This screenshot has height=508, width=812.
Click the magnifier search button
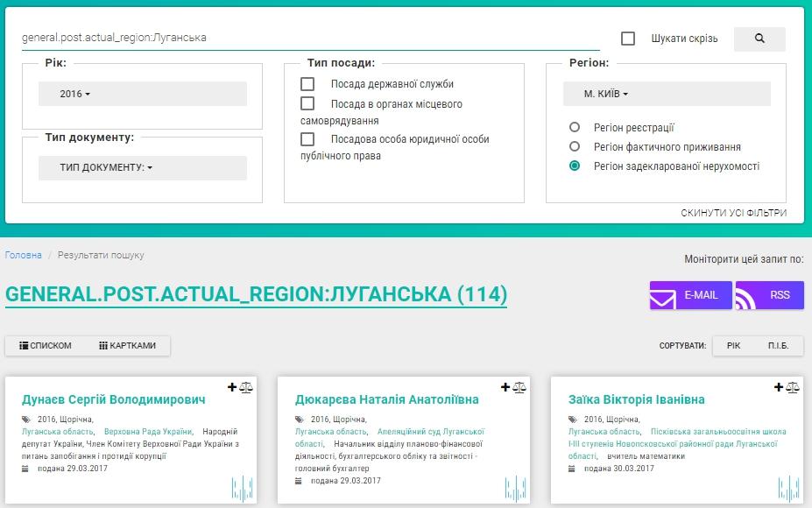click(x=759, y=39)
